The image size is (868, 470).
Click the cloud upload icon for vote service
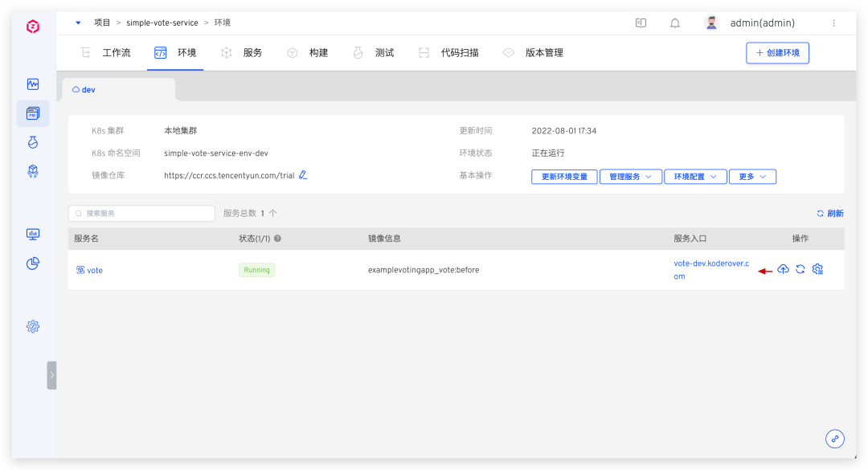[783, 270]
